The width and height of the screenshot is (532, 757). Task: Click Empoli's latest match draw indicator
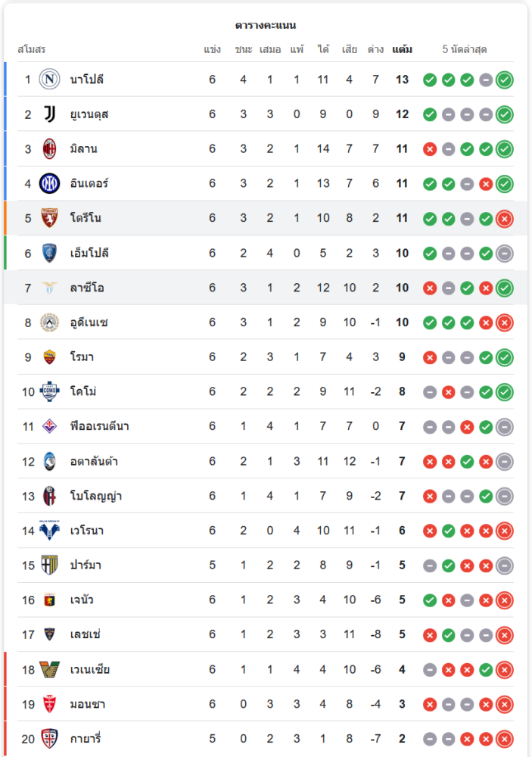pos(505,253)
